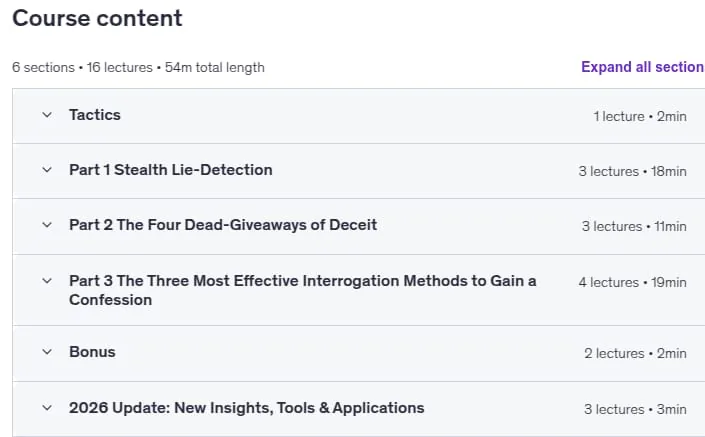Screen dimensions: 705x437
Task: Expand the Bonus section chevron icon
Action: coord(47,352)
